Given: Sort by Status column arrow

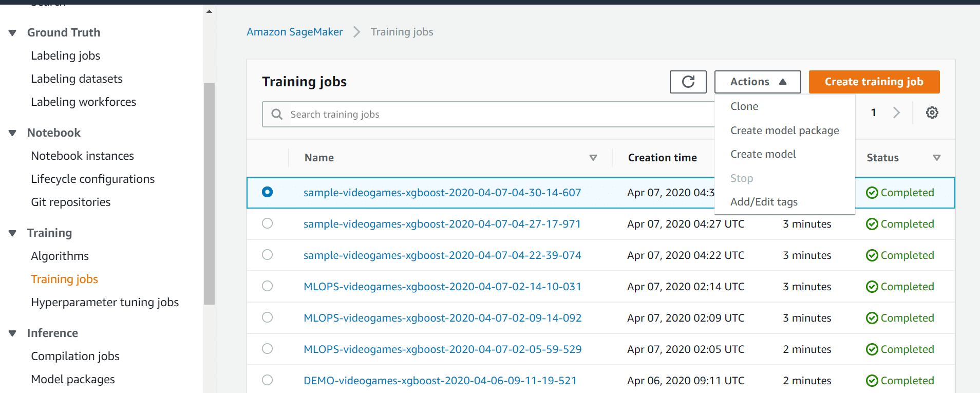Looking at the screenshot, I should point(937,158).
